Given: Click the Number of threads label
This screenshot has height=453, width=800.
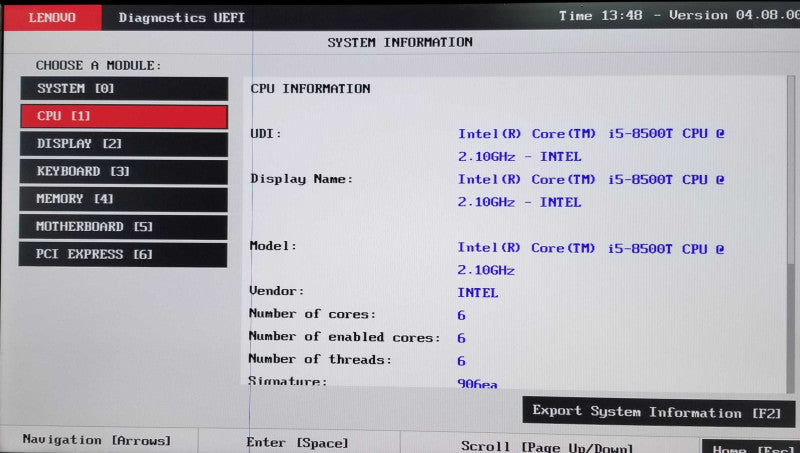Looking at the screenshot, I should (x=320, y=359).
